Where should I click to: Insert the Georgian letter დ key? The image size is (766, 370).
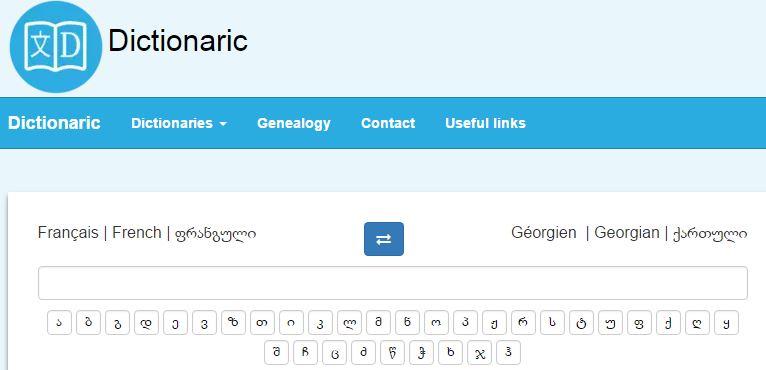pyautogui.click(x=147, y=323)
